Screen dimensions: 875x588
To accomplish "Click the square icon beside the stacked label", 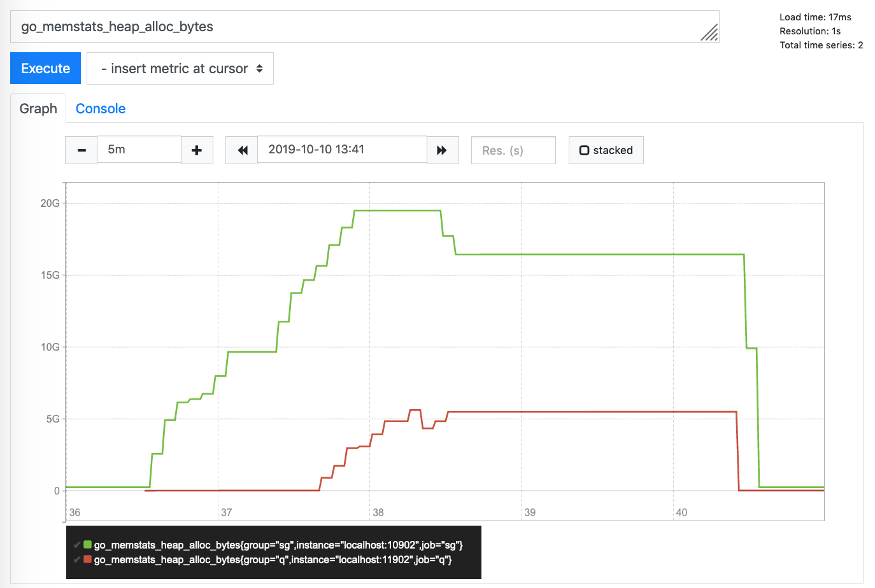I will tap(584, 150).
